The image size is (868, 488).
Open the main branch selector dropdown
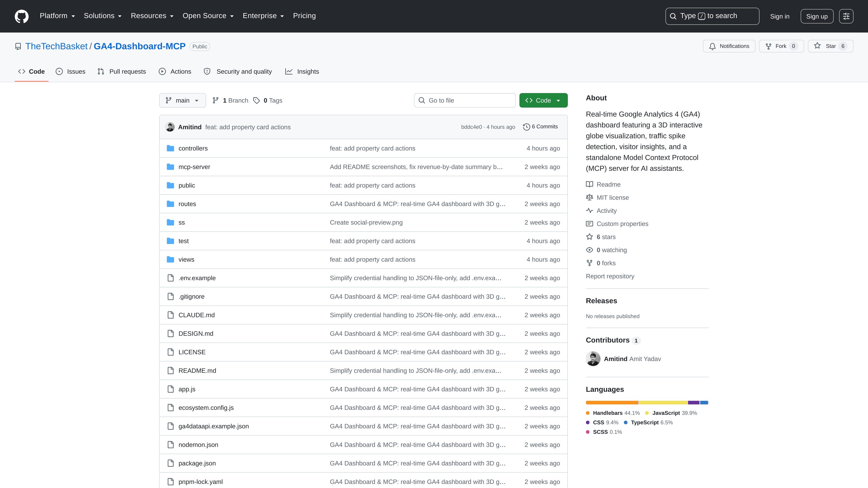pos(182,100)
